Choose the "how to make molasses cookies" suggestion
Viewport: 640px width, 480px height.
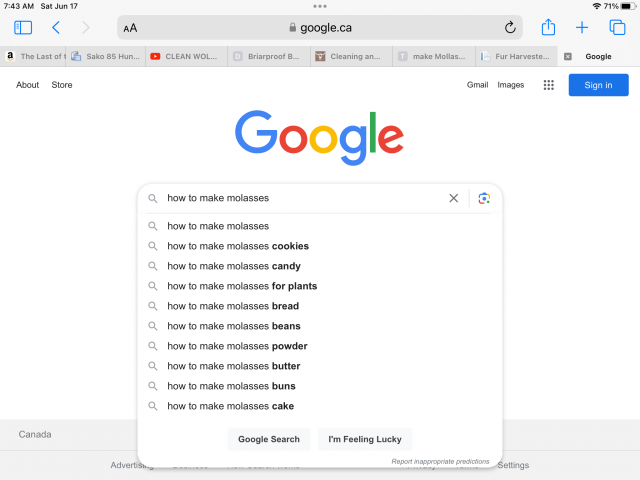click(x=238, y=246)
